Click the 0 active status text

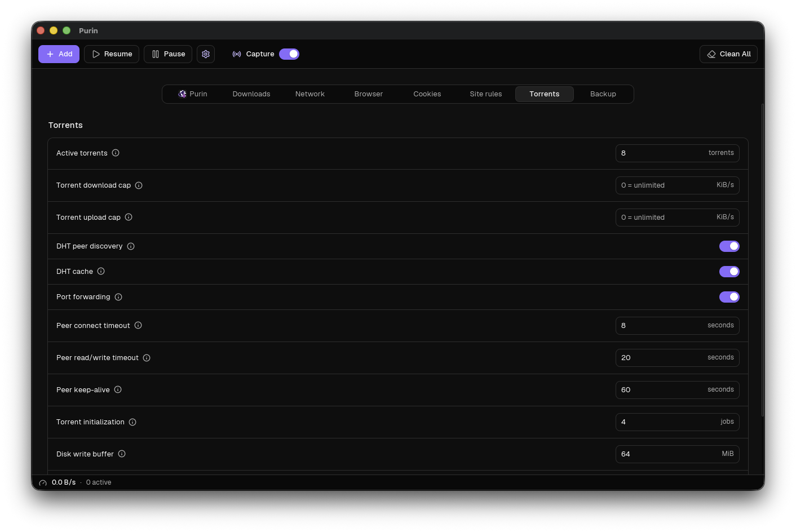(x=99, y=482)
